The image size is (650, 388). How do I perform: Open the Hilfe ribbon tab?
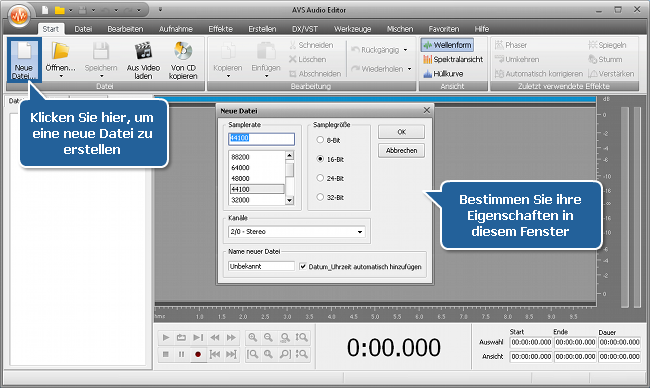(x=482, y=29)
